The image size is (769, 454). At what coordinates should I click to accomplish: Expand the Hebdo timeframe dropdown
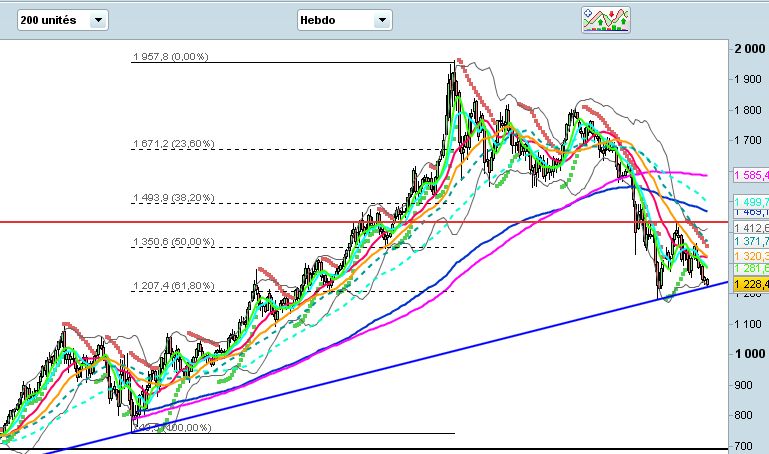tap(344, 20)
